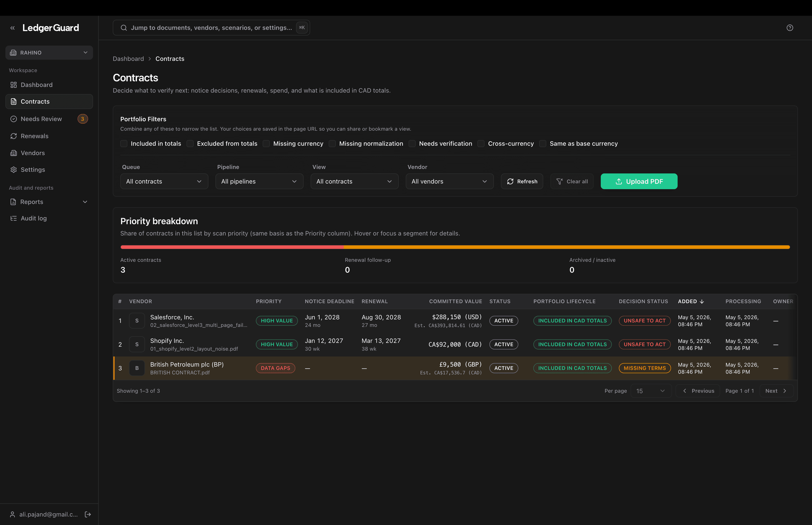Screen dimensions: 812x525
Task: Expand the Reports section chevron
Action: tap(85, 202)
